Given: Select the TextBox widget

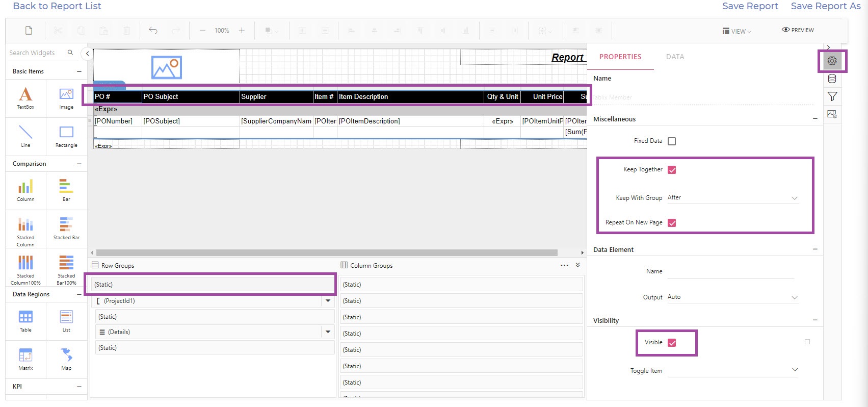Looking at the screenshot, I should click(x=25, y=98).
